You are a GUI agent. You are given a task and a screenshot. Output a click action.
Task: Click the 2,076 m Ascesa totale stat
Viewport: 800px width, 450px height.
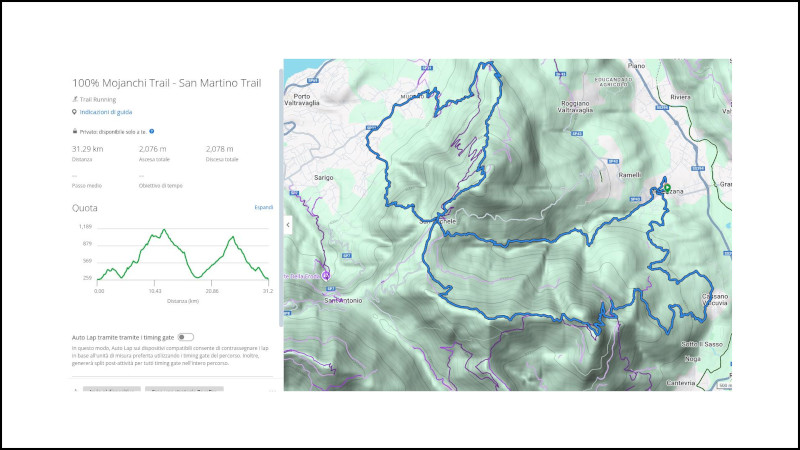(152, 148)
